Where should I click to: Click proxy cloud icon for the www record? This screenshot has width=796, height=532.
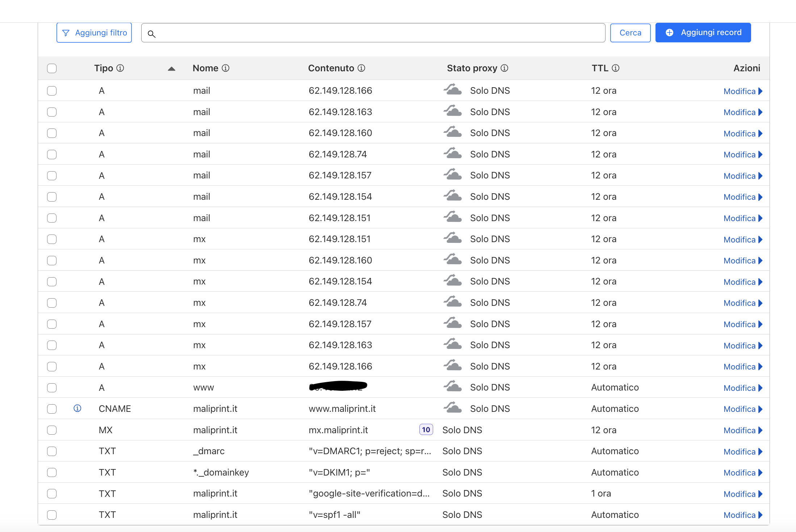pos(453,386)
